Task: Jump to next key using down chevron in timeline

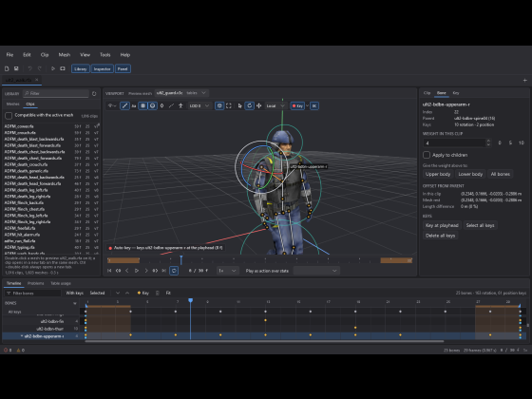Action: pyautogui.click(x=118, y=293)
